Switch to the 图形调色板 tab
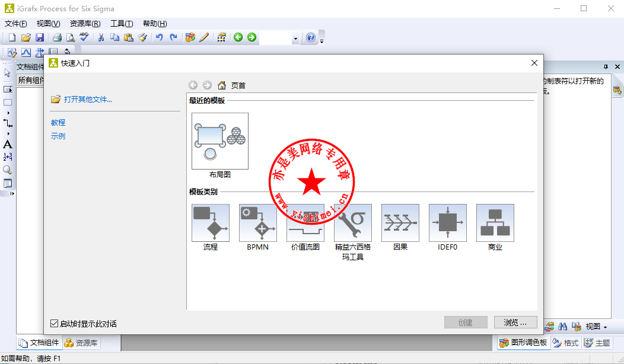Image resolution: width=624 pixels, height=364 pixels. 524,343
